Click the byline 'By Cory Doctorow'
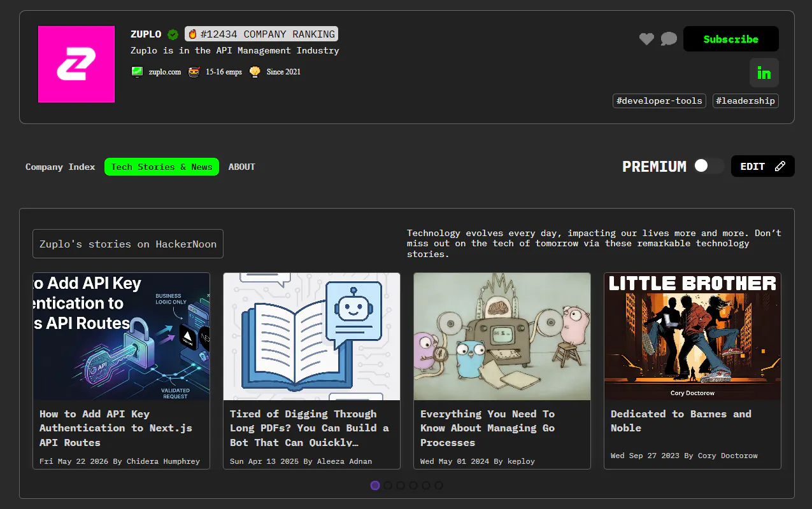Viewport: 812px width, 509px height. 721,456
